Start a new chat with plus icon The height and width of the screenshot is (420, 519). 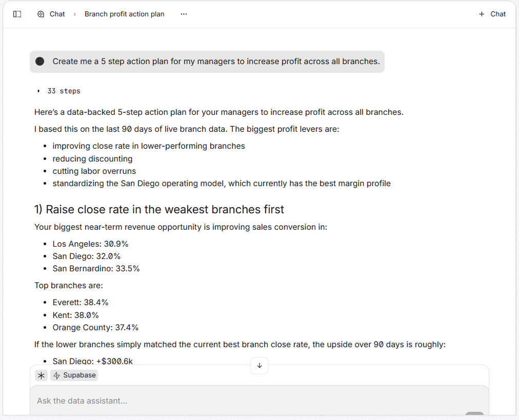(482, 14)
